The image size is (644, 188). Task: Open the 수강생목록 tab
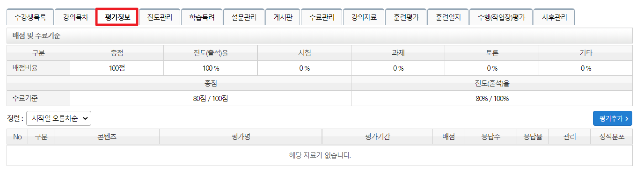[30, 18]
